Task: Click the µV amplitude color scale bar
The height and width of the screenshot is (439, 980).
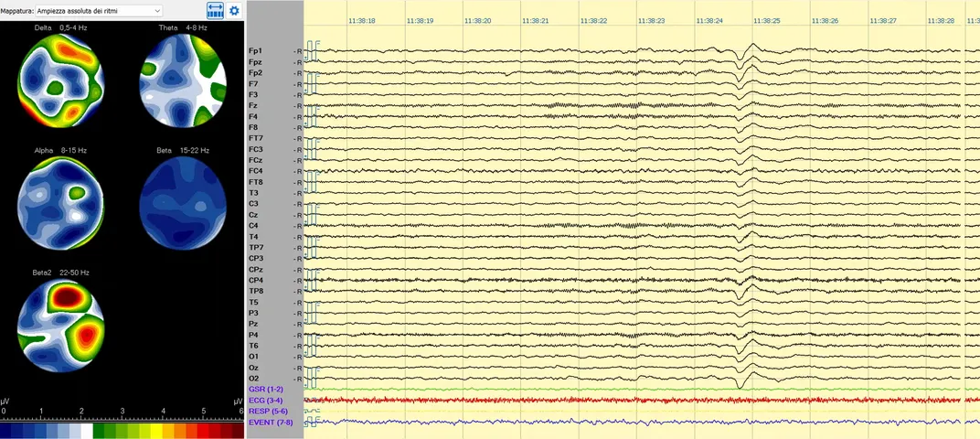Action: click(x=123, y=431)
